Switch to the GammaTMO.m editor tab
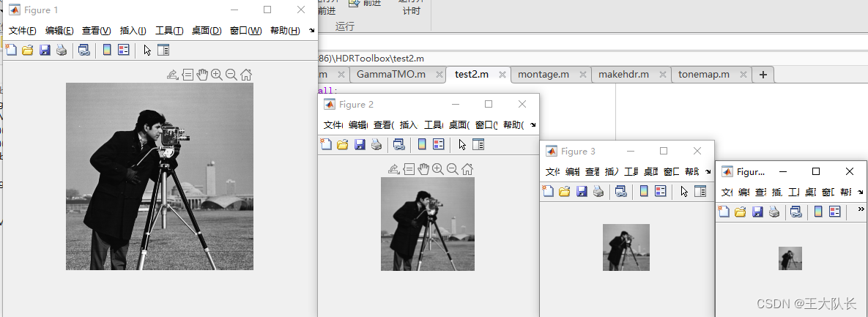 [390, 75]
